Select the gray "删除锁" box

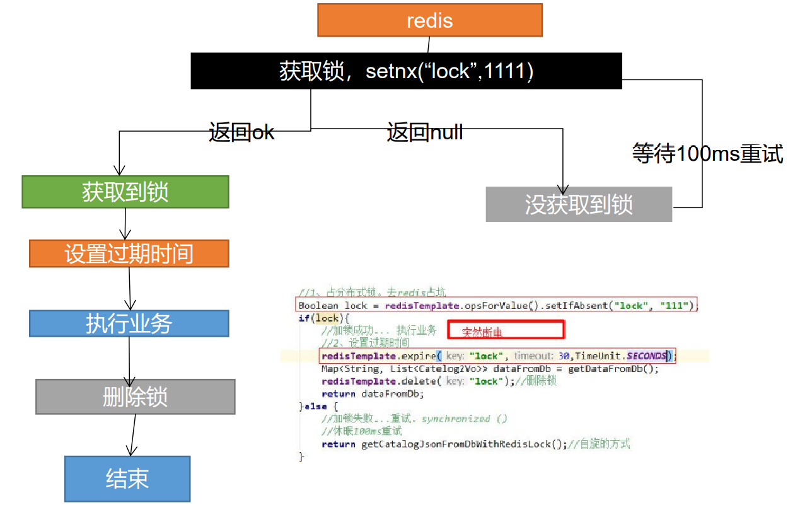tap(135, 397)
